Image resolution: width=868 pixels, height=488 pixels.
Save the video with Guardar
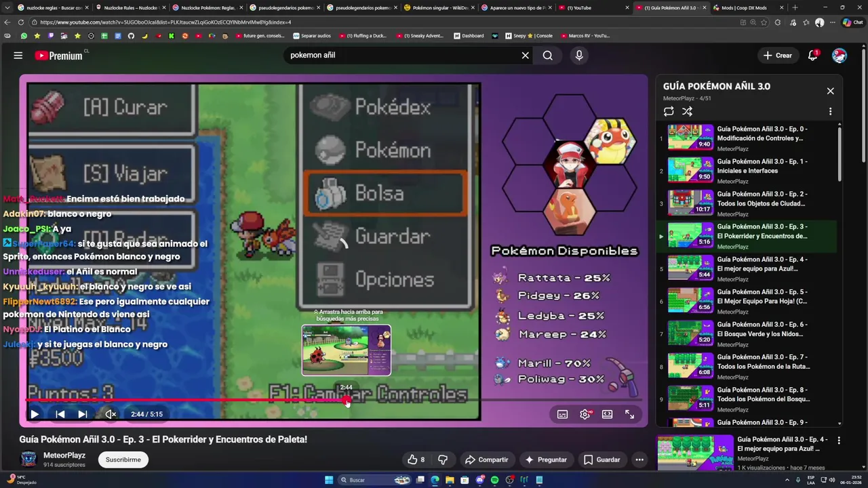coord(602,460)
